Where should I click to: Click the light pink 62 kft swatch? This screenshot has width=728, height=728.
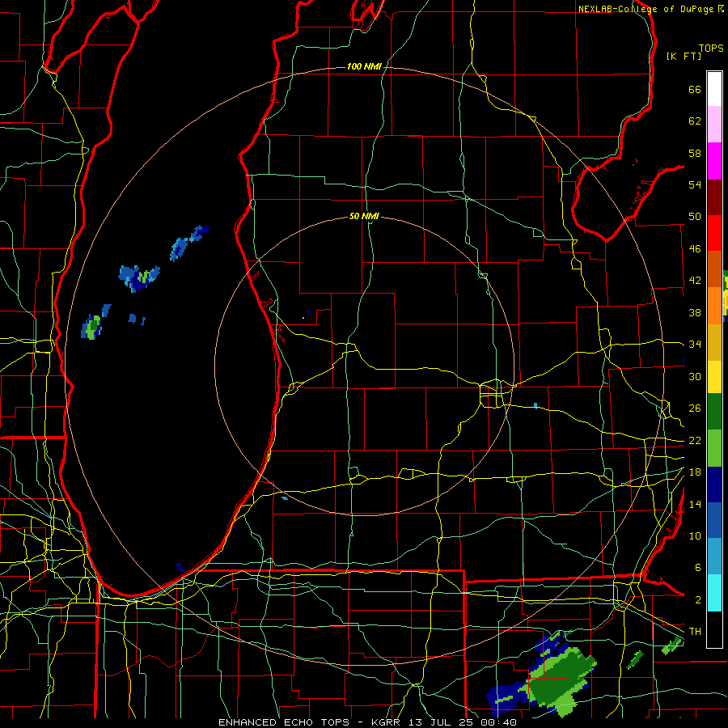[x=714, y=125]
